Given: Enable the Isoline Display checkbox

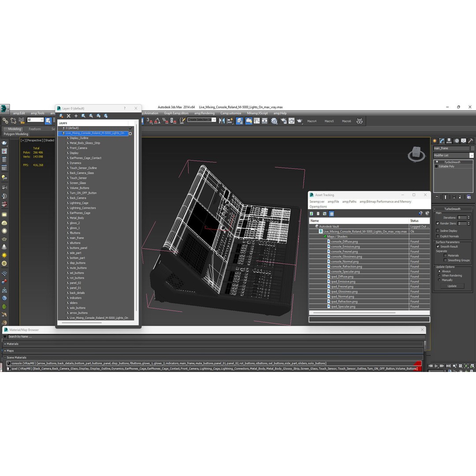Looking at the screenshot, I should click(438, 231).
